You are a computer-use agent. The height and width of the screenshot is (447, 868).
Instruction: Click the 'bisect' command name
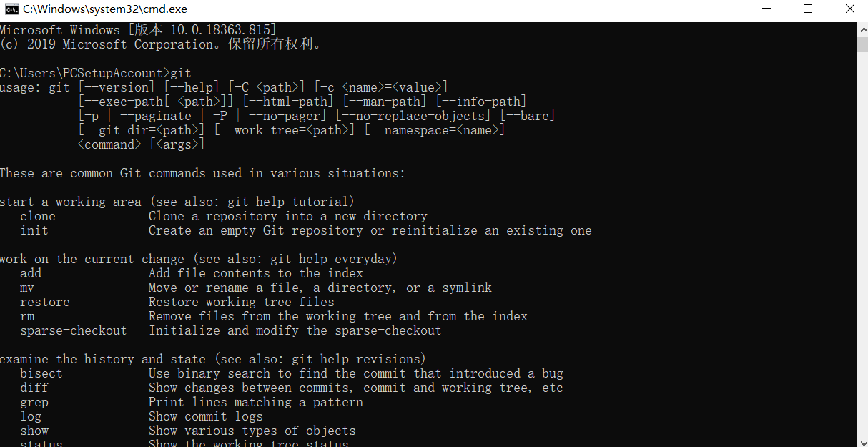(x=41, y=373)
